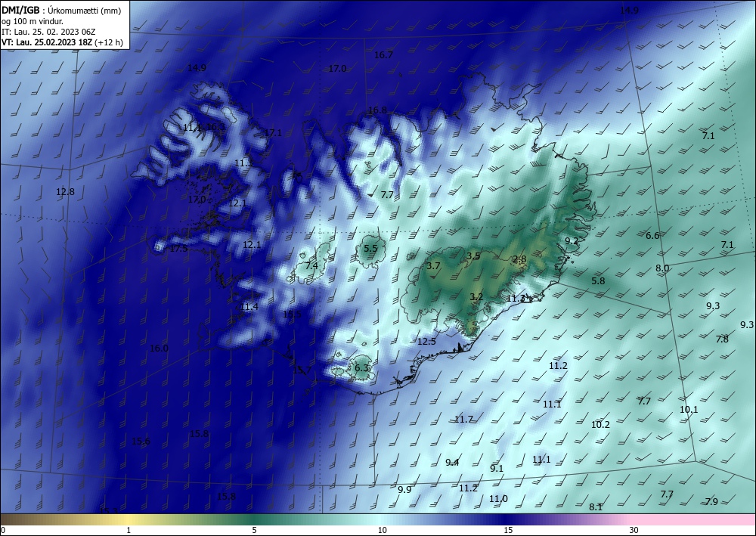
Task: Click the '1' label on the color scale
Action: [129, 530]
